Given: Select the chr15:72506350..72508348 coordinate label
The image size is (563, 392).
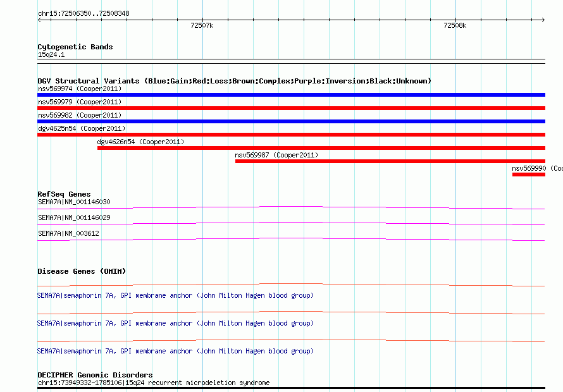Looking at the screenshot, I should pos(84,13).
